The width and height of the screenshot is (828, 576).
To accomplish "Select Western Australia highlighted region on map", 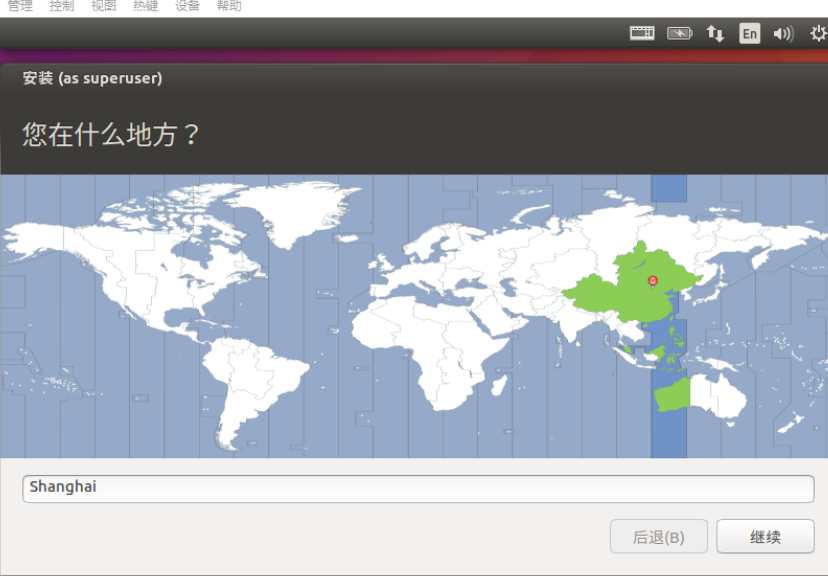I will tap(672, 395).
